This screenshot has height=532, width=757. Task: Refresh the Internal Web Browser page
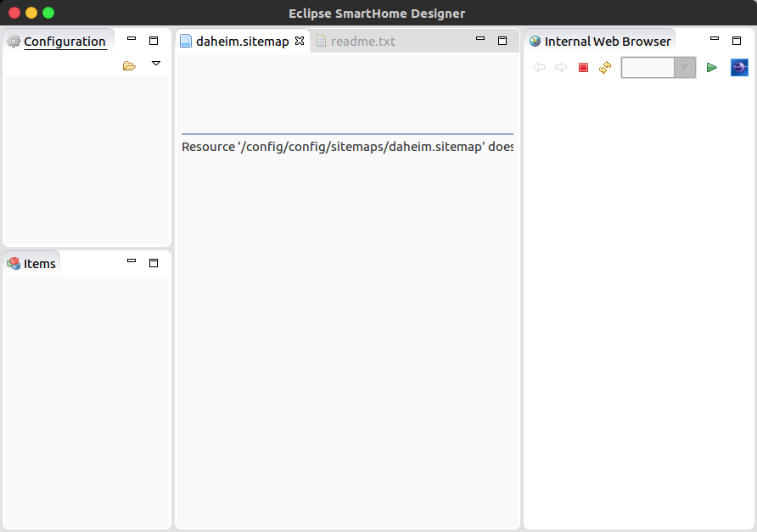tap(605, 68)
